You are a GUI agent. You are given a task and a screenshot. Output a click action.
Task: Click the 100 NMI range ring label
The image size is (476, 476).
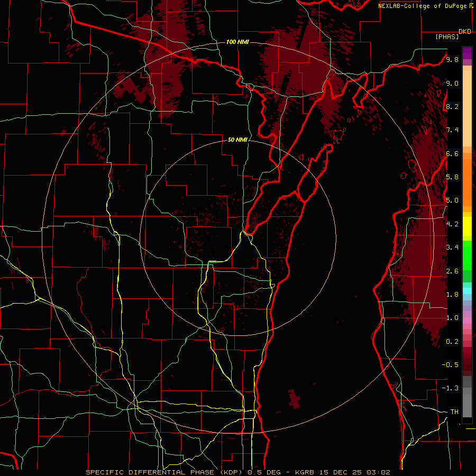pos(237,42)
